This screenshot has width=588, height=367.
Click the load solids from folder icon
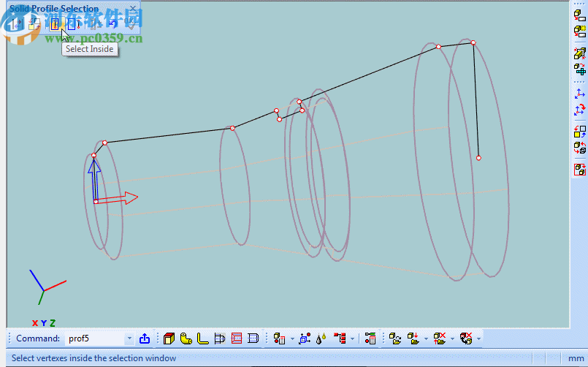pyautogui.click(x=413, y=338)
